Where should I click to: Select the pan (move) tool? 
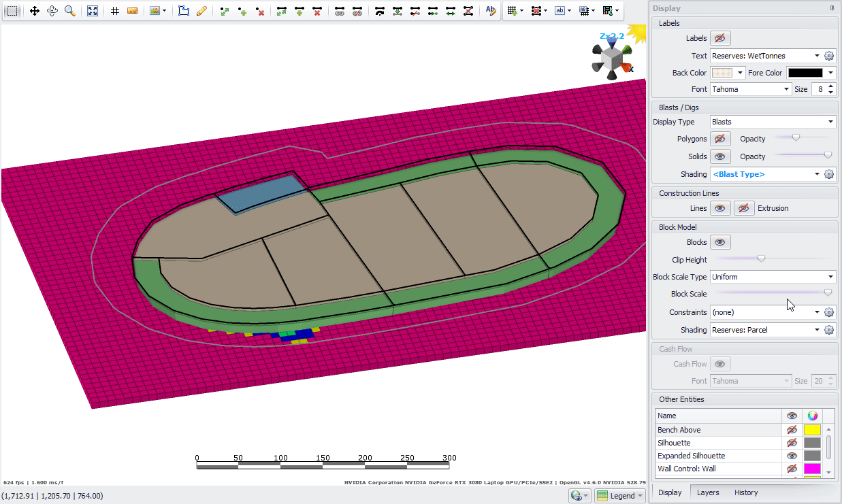pyautogui.click(x=35, y=12)
